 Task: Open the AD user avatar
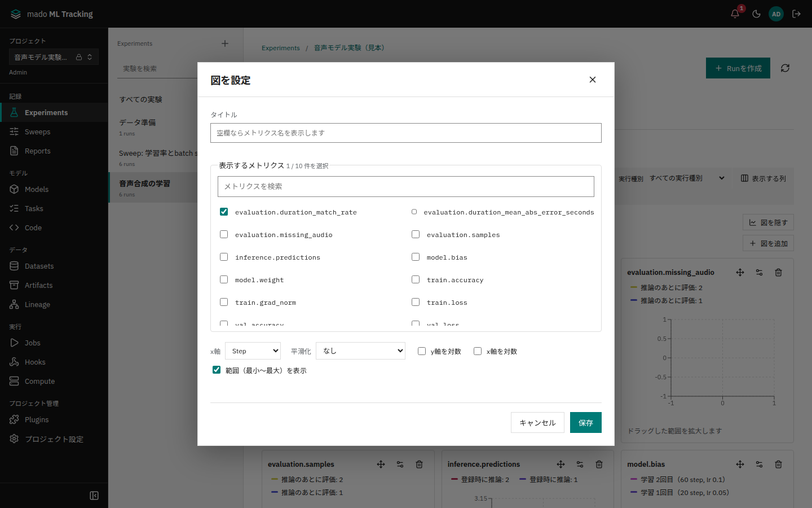pos(776,14)
